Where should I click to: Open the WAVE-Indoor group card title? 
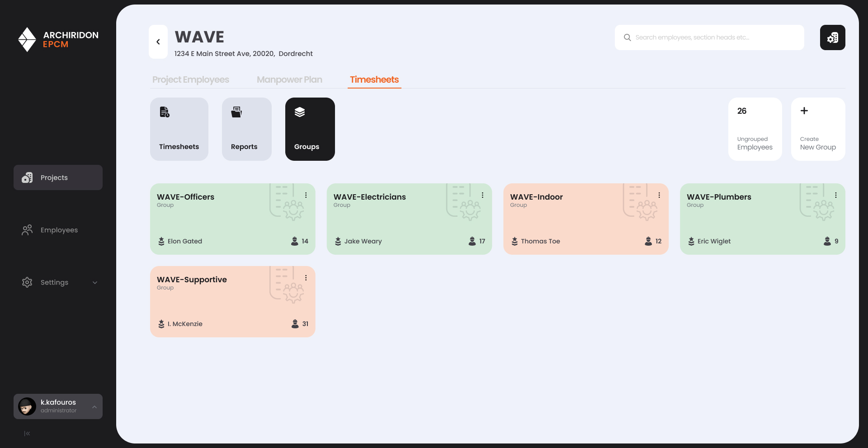tap(537, 197)
